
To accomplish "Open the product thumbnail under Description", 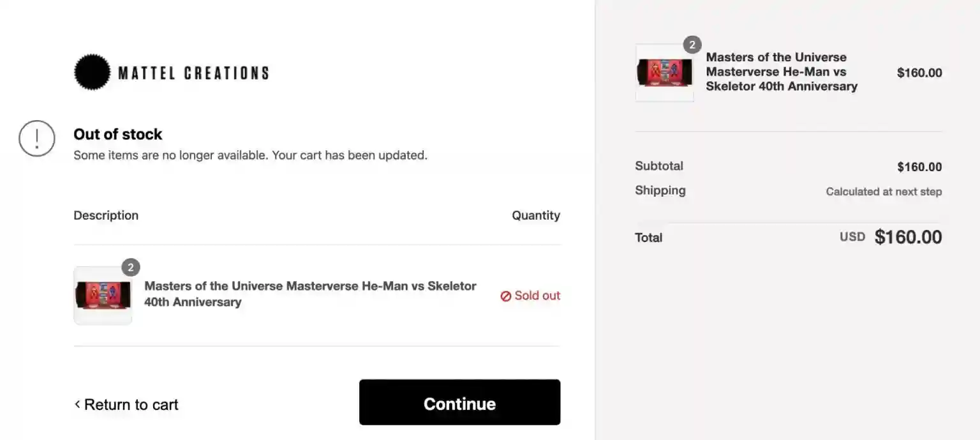I will click(103, 296).
